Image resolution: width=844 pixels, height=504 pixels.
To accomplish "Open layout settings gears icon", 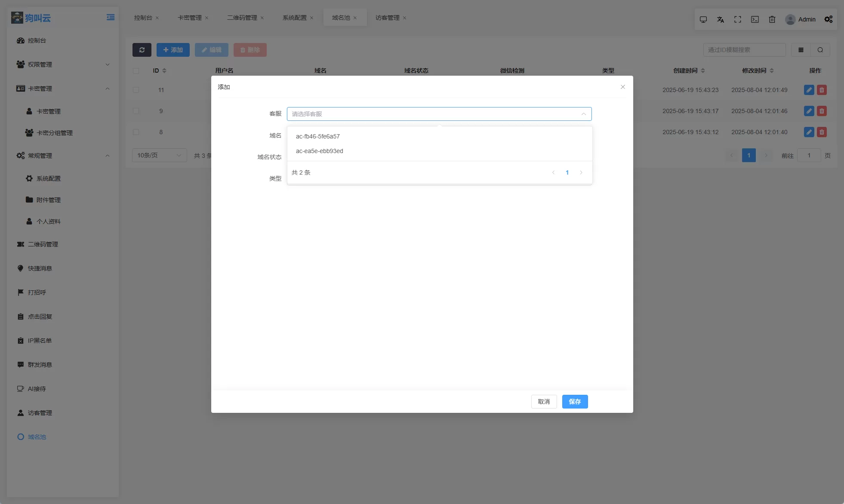I will point(829,19).
